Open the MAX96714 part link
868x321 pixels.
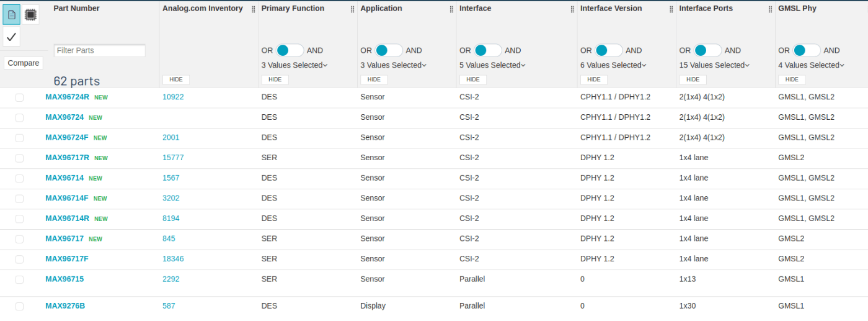pos(64,178)
